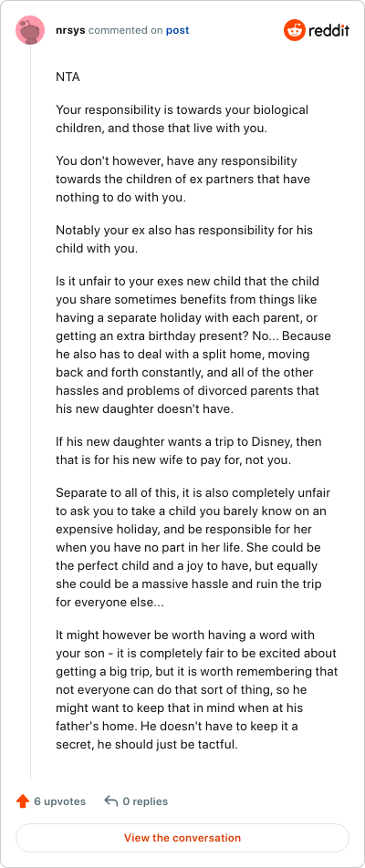Screen dimensions: 365x868
Task: Click the orange Reddit Snoo logo
Action: (x=295, y=30)
